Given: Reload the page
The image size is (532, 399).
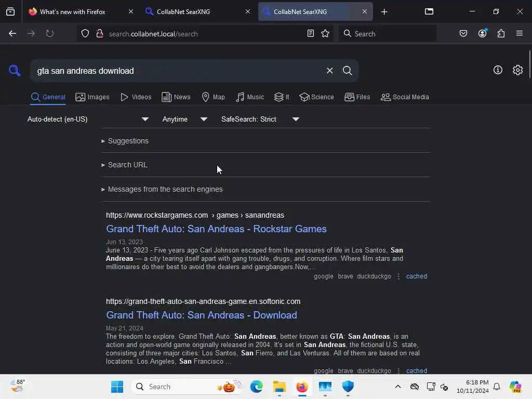Looking at the screenshot, I should coord(49,33).
